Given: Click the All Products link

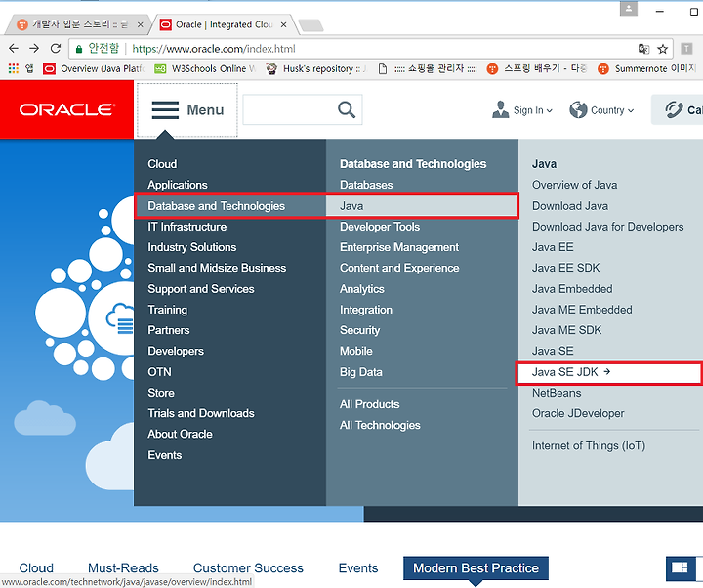Looking at the screenshot, I should [x=369, y=404].
